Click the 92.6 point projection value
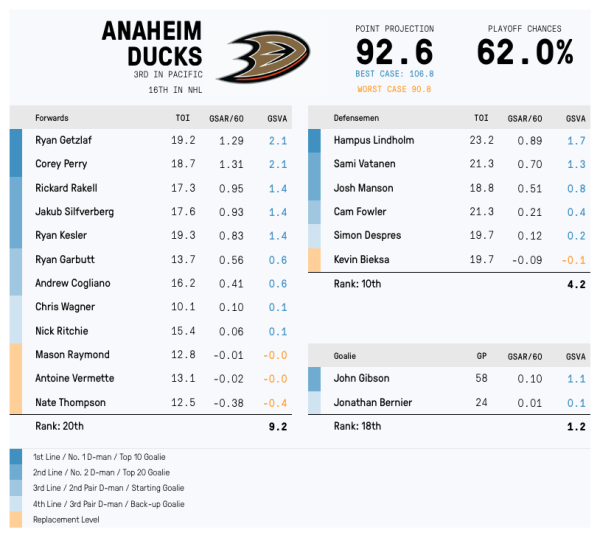Viewport: 600px width, 538px height. 393,52
